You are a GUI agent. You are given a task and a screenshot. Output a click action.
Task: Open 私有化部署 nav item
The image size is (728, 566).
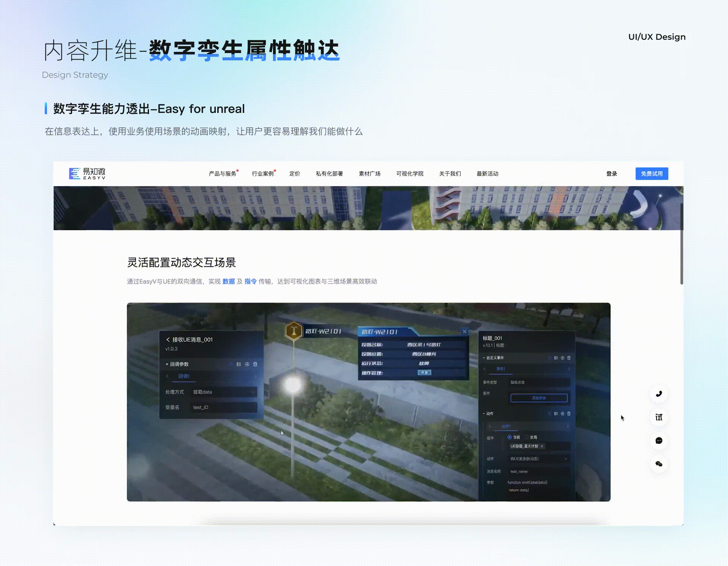pos(329,174)
